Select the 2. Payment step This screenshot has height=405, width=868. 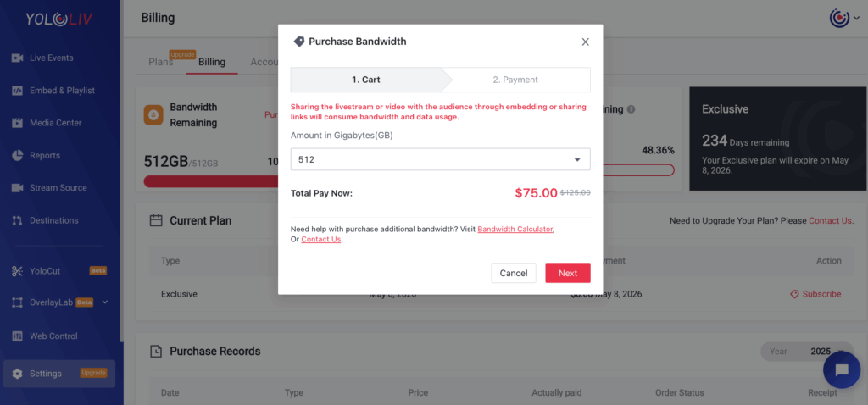515,80
